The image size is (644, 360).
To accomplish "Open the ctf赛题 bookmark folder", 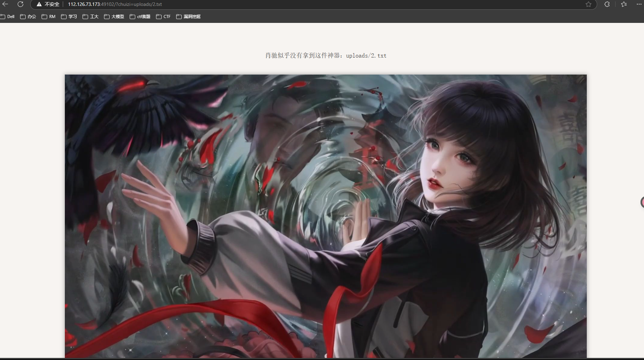I will pyautogui.click(x=140, y=16).
